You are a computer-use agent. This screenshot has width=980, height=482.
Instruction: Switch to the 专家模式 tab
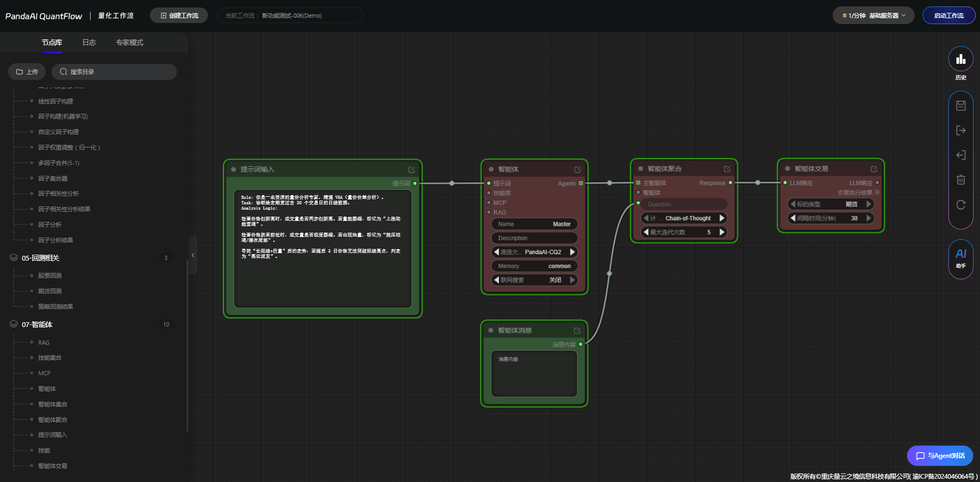click(130, 42)
